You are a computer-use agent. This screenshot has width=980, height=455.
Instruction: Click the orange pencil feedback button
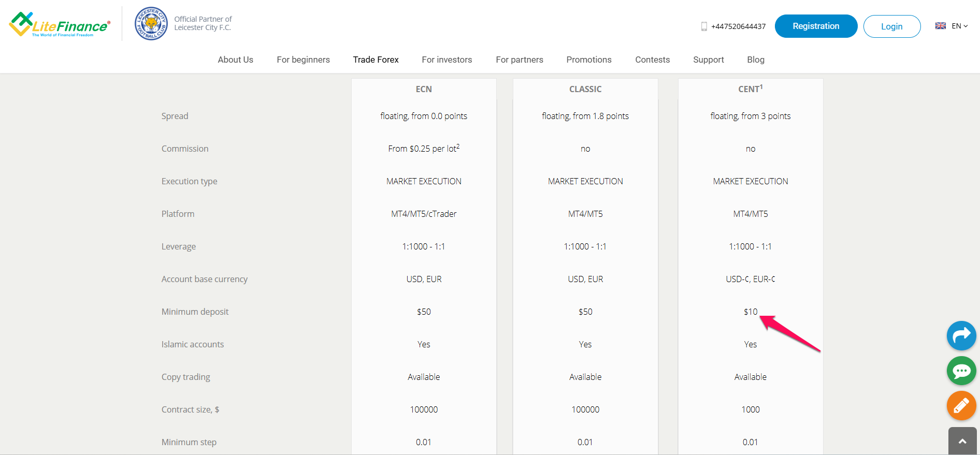961,406
